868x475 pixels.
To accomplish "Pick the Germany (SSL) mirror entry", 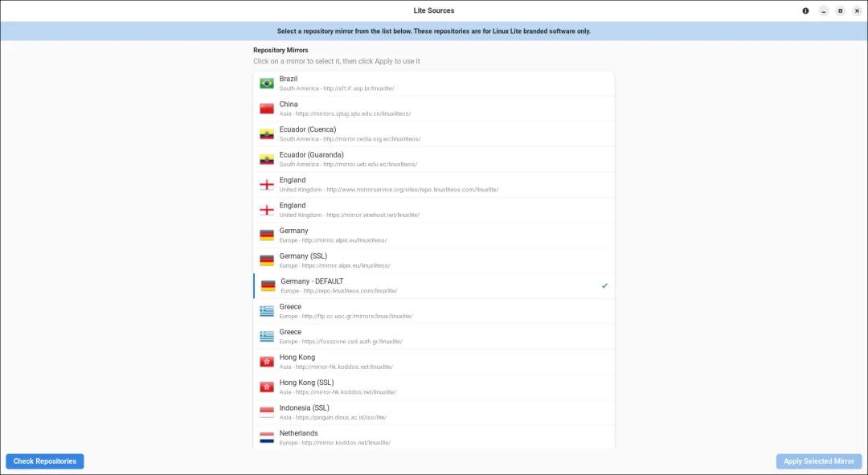I will 434,260.
